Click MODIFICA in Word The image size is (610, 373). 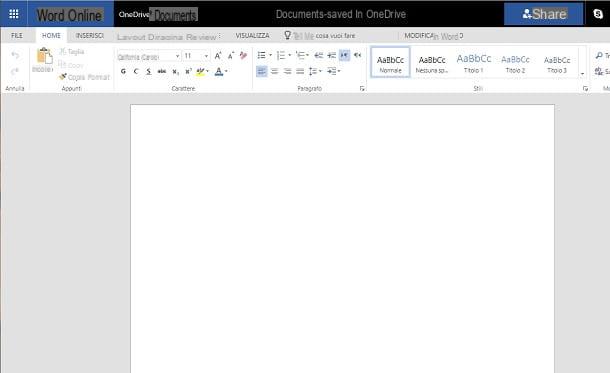coord(433,36)
